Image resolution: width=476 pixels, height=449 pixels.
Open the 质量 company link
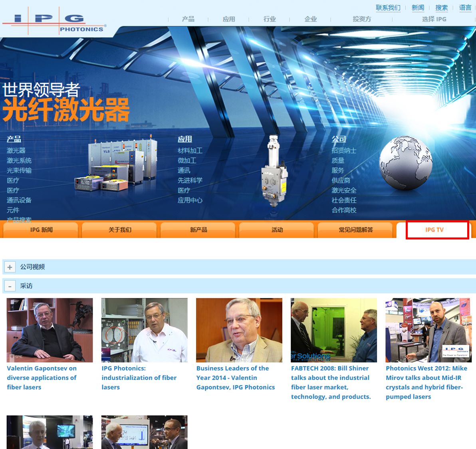tap(338, 160)
